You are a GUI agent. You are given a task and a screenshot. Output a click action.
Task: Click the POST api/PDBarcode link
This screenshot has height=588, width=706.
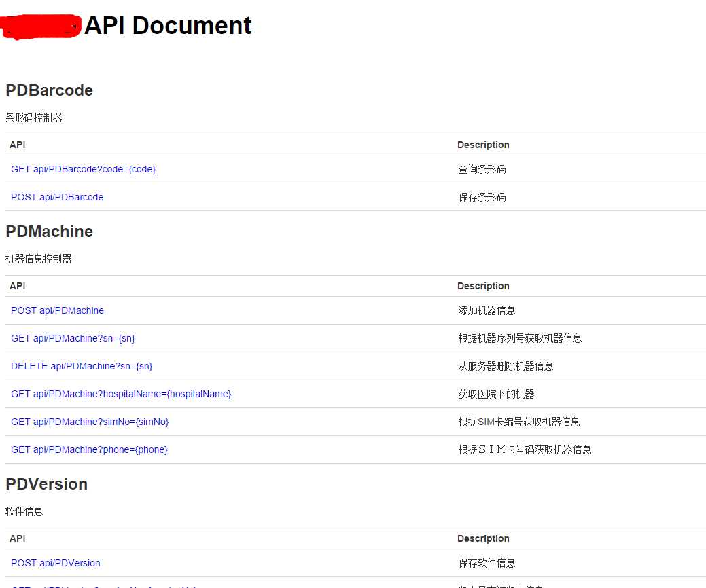click(x=57, y=197)
